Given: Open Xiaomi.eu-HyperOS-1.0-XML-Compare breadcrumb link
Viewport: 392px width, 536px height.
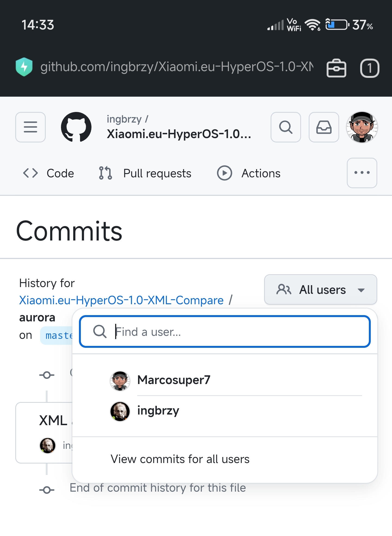Looking at the screenshot, I should [x=121, y=300].
